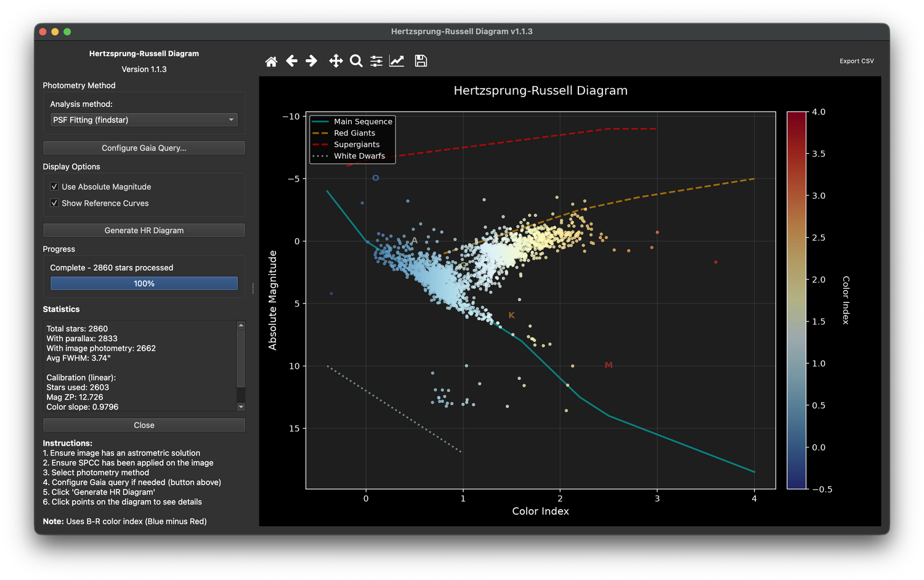Open the Edit axis curves icon

pyautogui.click(x=397, y=61)
